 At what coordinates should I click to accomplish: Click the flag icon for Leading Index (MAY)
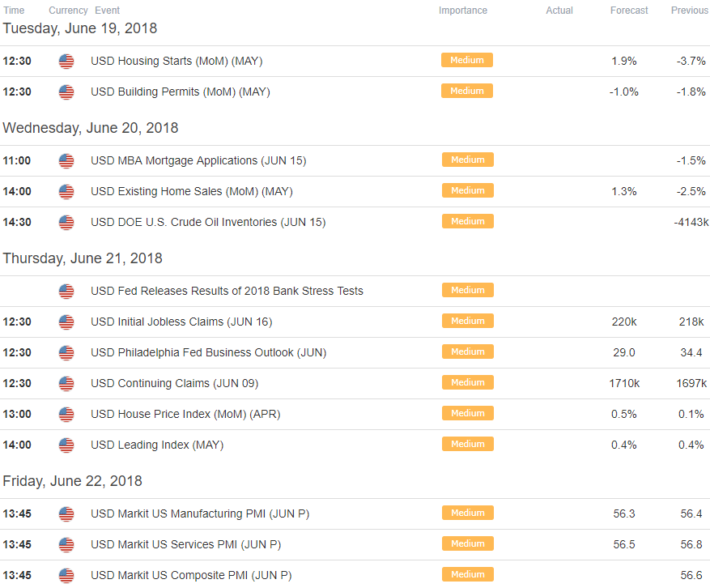pyautogui.click(x=66, y=445)
